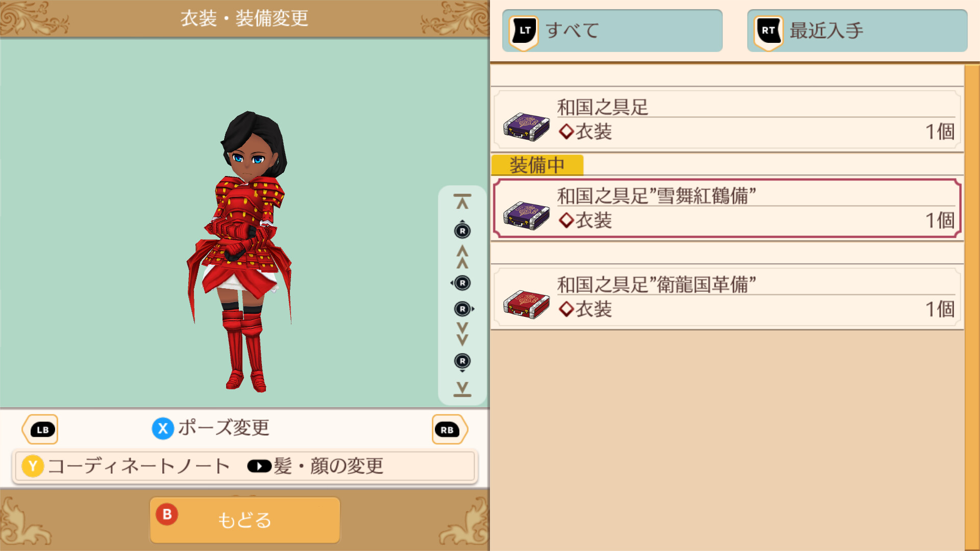Rotate character right with R stick icon
This screenshot has width=980, height=551.
click(464, 309)
